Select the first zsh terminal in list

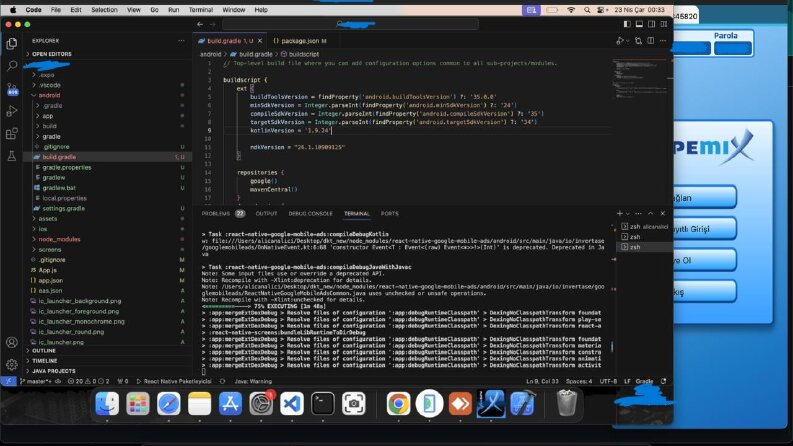[645, 227]
